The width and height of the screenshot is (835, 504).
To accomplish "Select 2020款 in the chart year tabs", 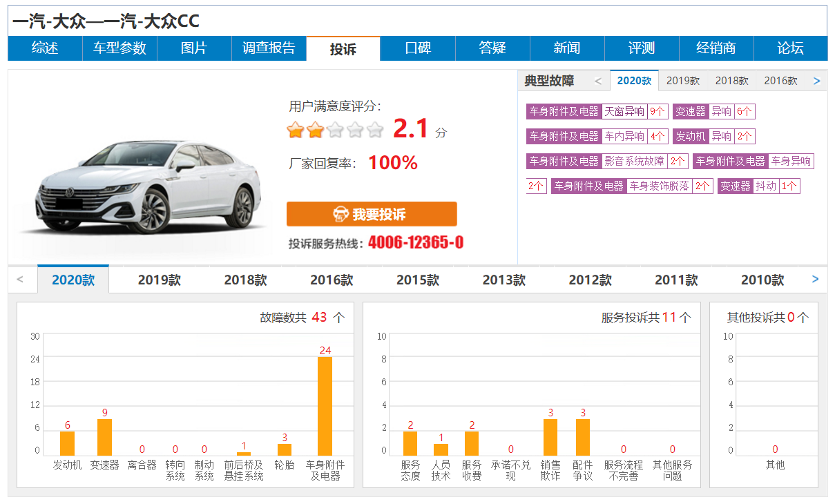I will pyautogui.click(x=73, y=280).
